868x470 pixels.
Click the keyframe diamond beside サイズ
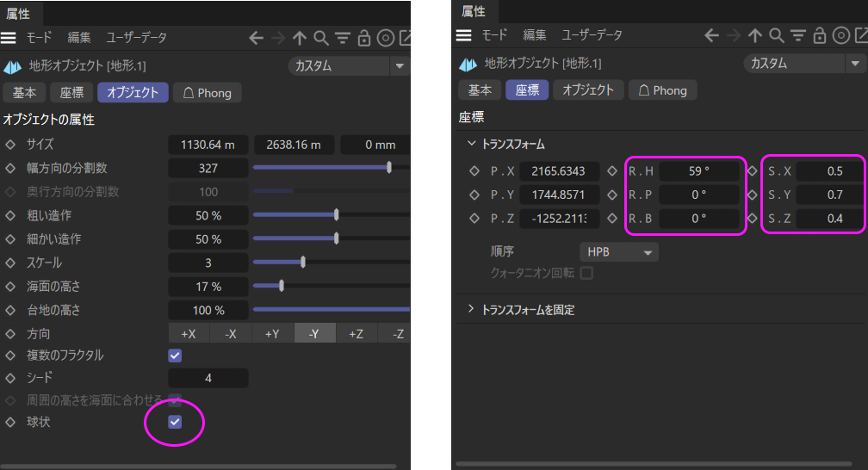(10, 145)
